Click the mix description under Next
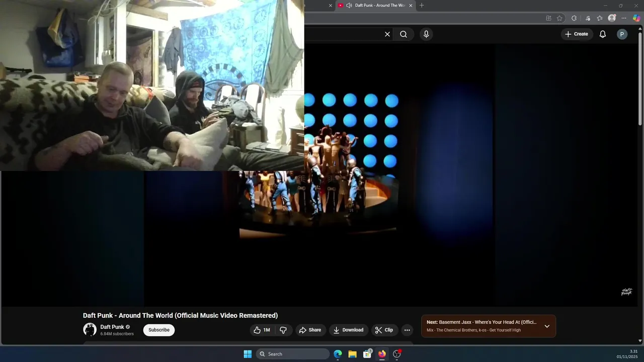The height and width of the screenshot is (362, 644). (473, 330)
